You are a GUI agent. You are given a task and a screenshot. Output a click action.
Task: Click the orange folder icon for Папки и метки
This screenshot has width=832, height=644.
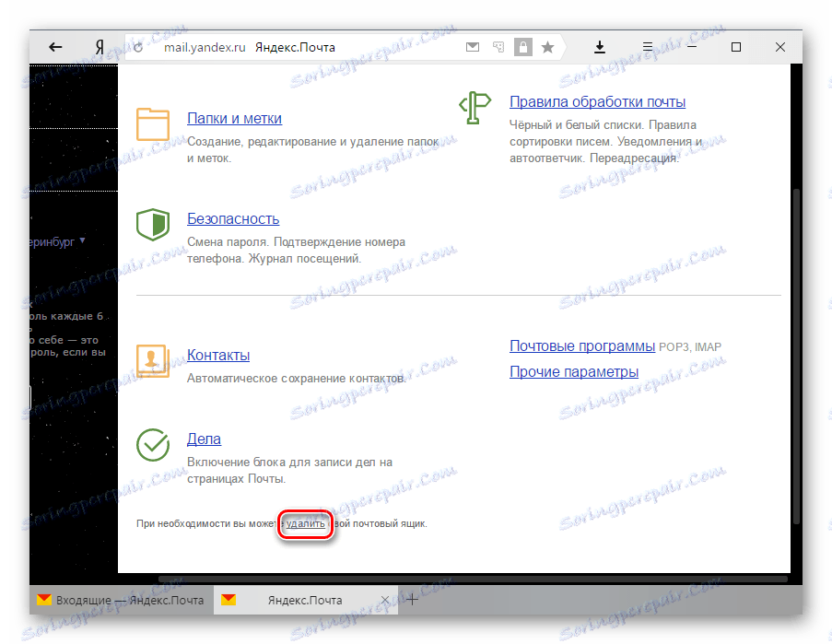pyautogui.click(x=153, y=124)
